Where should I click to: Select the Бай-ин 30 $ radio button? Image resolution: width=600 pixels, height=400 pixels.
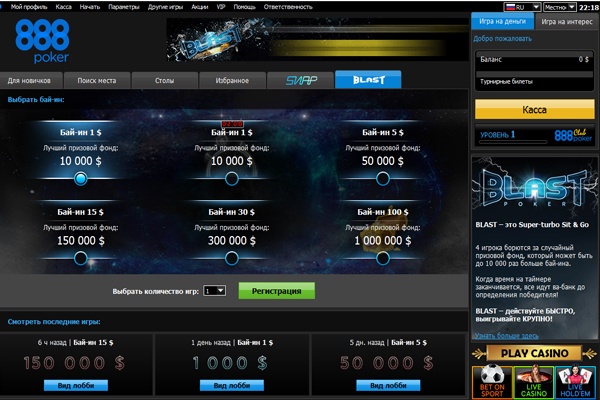tap(232, 258)
